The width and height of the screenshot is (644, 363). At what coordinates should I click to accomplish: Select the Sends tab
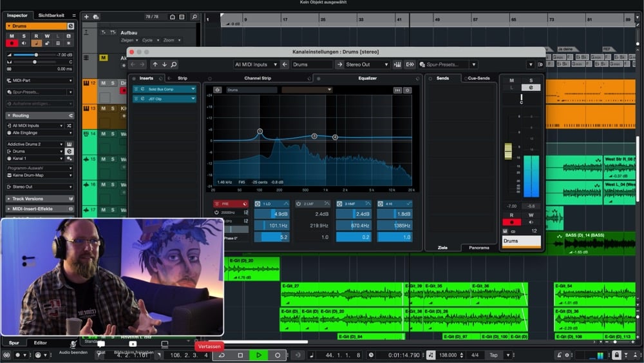click(443, 78)
